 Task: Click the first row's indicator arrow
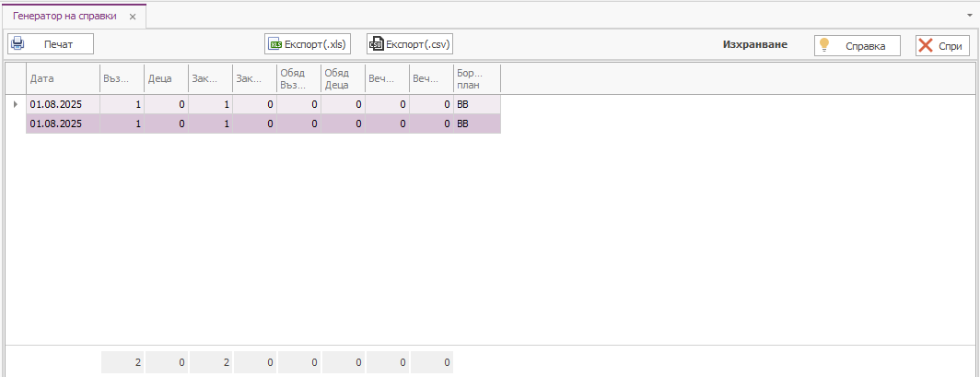(15, 104)
